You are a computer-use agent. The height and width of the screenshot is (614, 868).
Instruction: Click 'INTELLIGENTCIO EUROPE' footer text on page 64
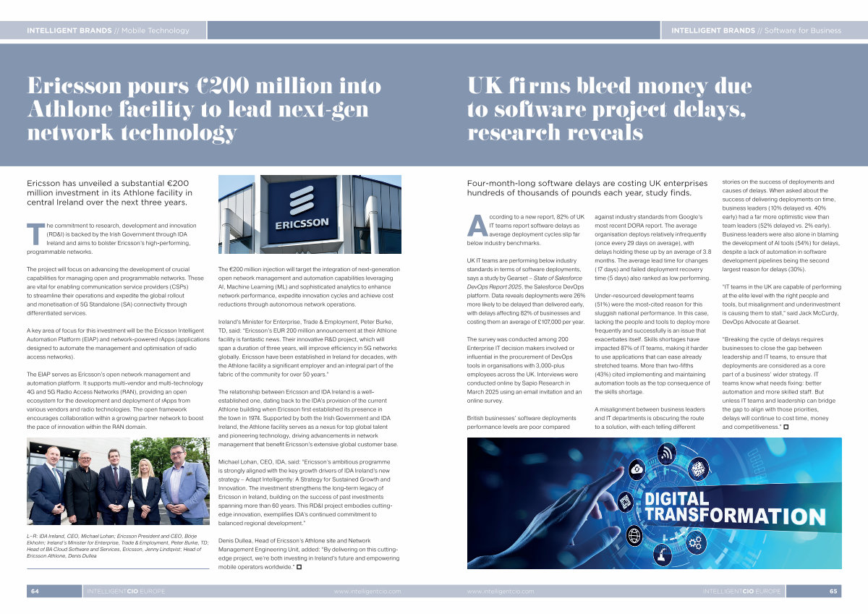(125, 592)
